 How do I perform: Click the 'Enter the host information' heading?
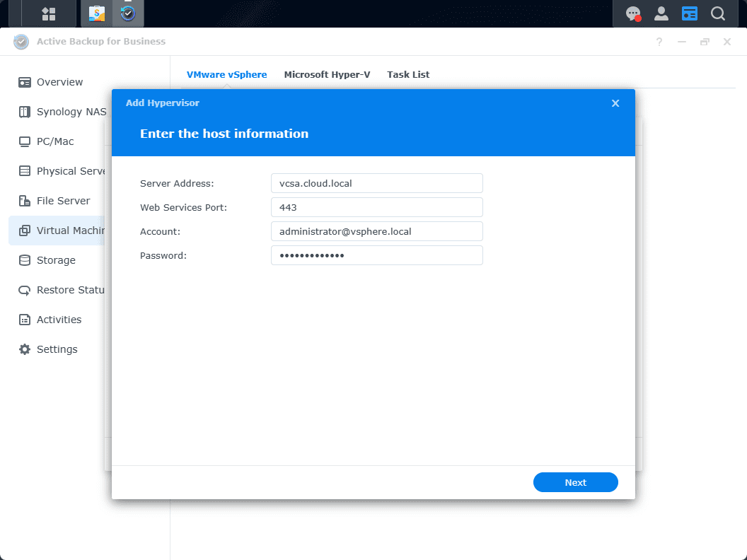(224, 134)
